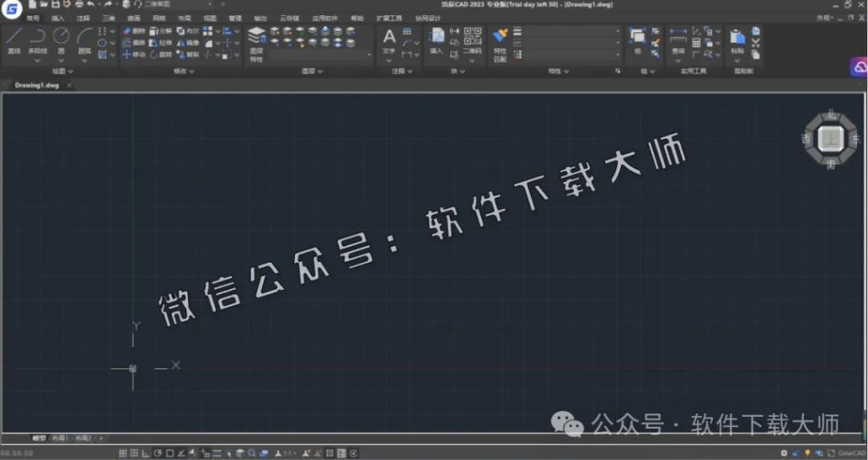Choose the Erase (删除) modify command
Image resolution: width=868 pixels, height=460 pixels.
[133, 31]
